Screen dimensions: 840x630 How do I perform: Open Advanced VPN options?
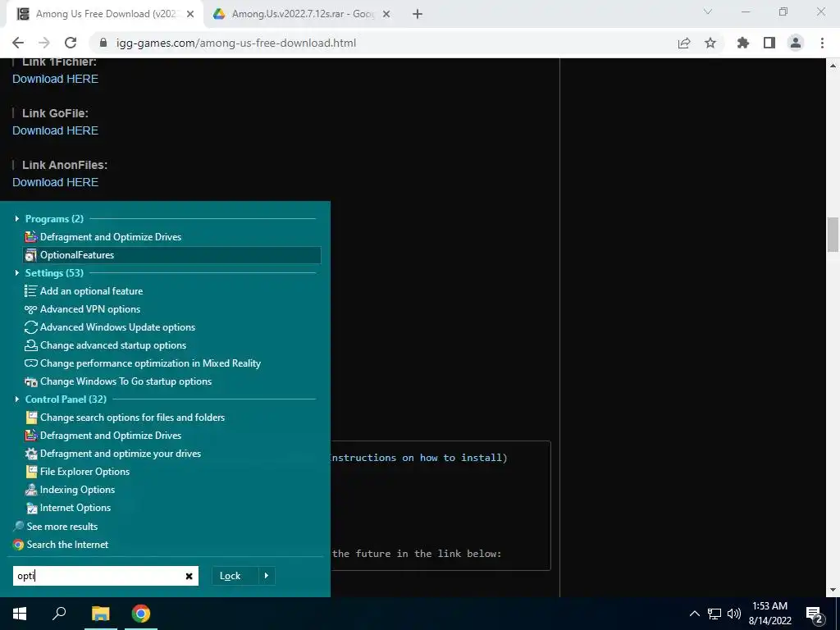coord(83,309)
